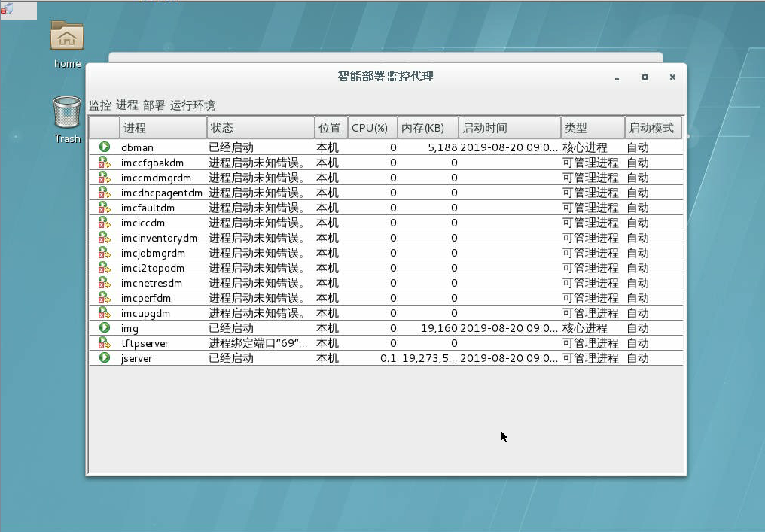Screen dimensions: 765x532
Task: Click the 核心进程 type cell for img
Action: 584,328
